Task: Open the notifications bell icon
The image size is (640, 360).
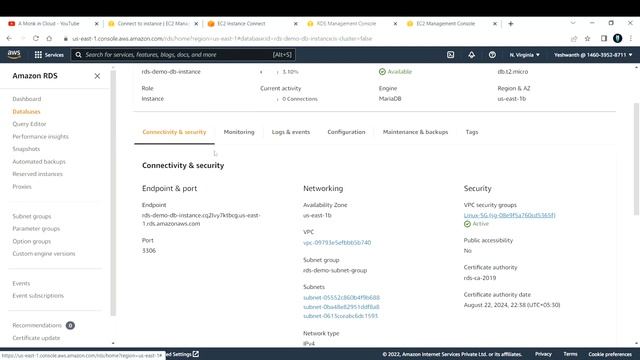Action: [471, 55]
